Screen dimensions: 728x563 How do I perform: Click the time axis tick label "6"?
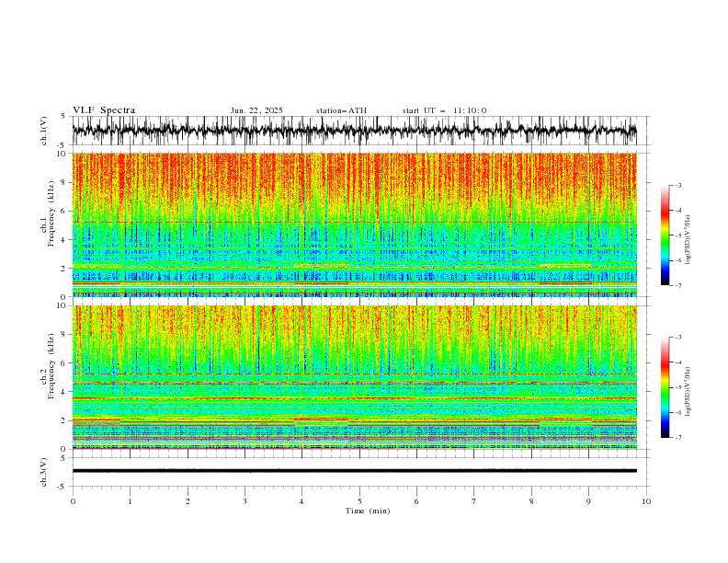(x=416, y=501)
